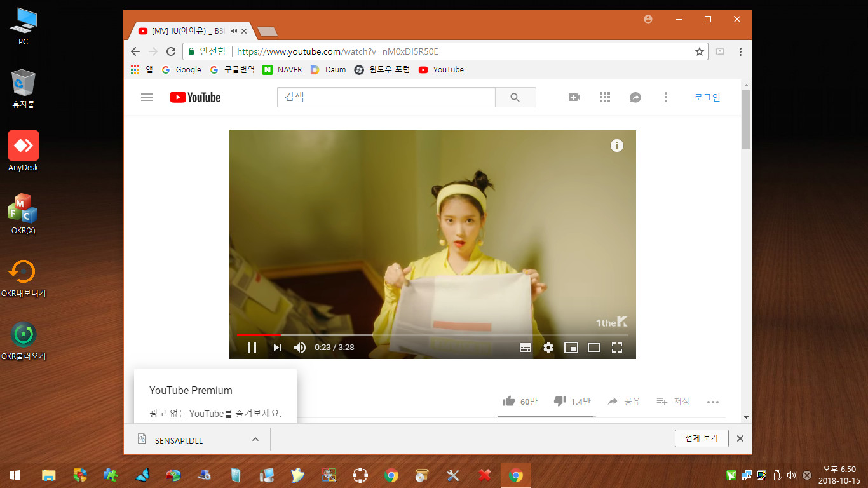
Task: Click the taskbar red X icon
Action: [x=484, y=475]
